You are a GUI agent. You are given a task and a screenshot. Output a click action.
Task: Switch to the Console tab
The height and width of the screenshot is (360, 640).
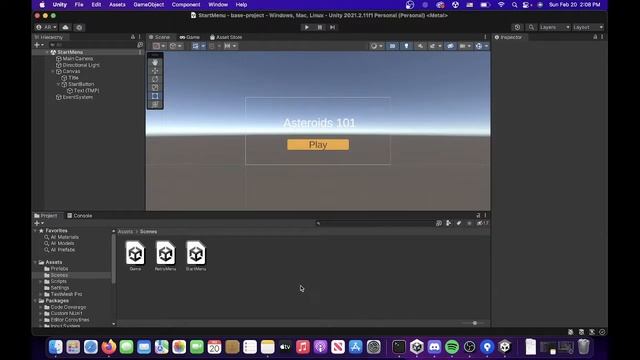(x=80, y=216)
